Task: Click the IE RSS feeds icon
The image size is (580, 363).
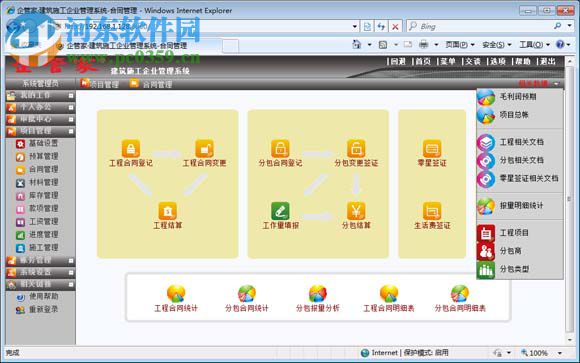Action: [383, 45]
